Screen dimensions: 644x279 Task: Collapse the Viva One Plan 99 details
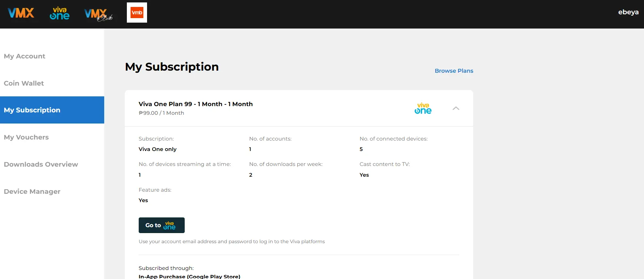pos(456,109)
